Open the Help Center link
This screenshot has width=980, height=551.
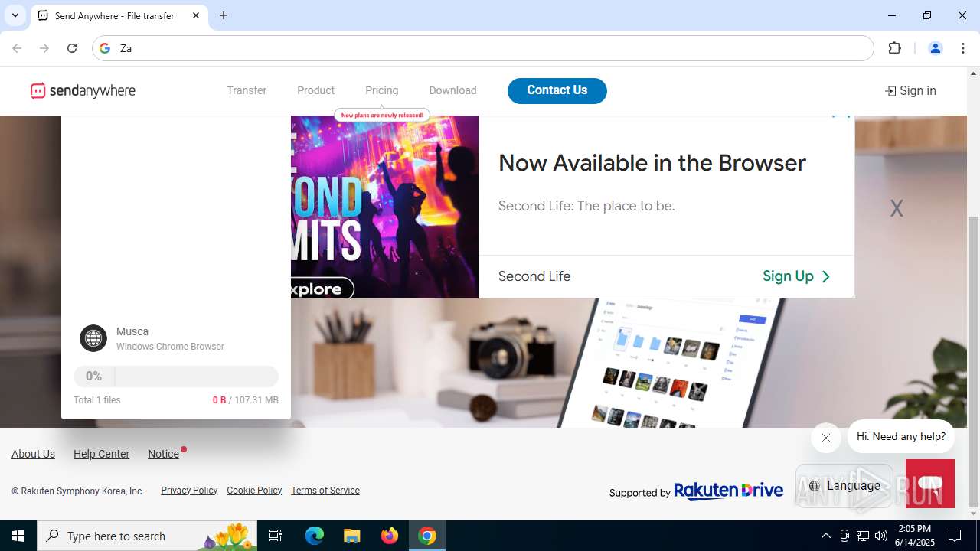tap(101, 454)
